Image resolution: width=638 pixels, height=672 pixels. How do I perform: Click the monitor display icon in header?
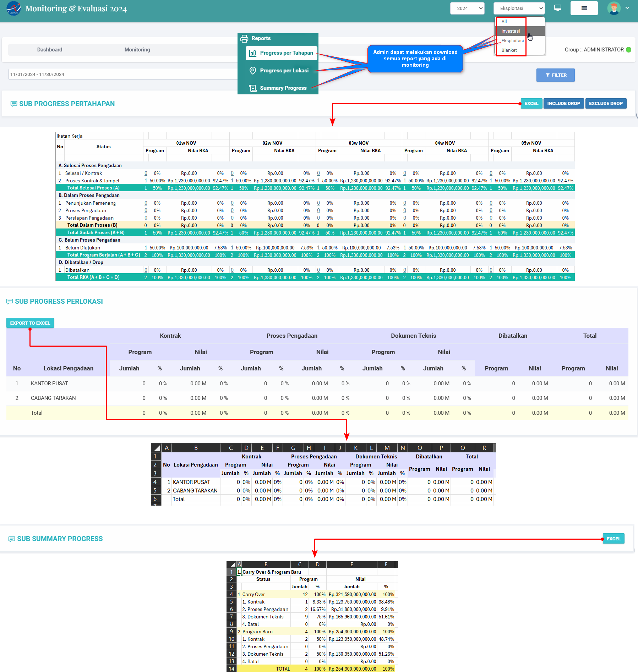coord(557,8)
